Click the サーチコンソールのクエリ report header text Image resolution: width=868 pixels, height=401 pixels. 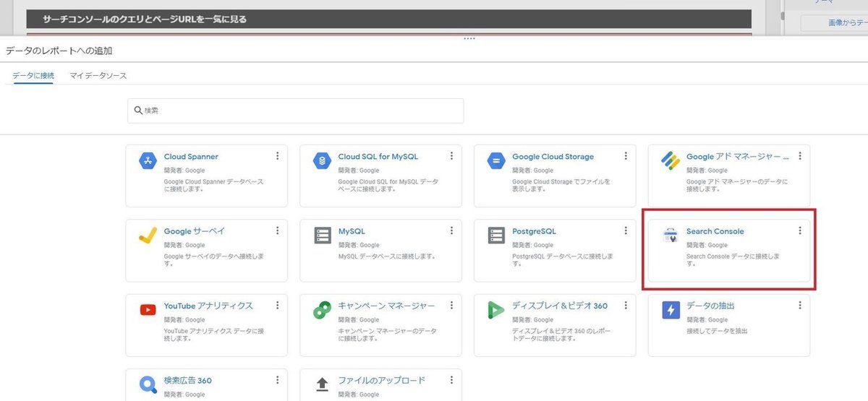coord(145,19)
